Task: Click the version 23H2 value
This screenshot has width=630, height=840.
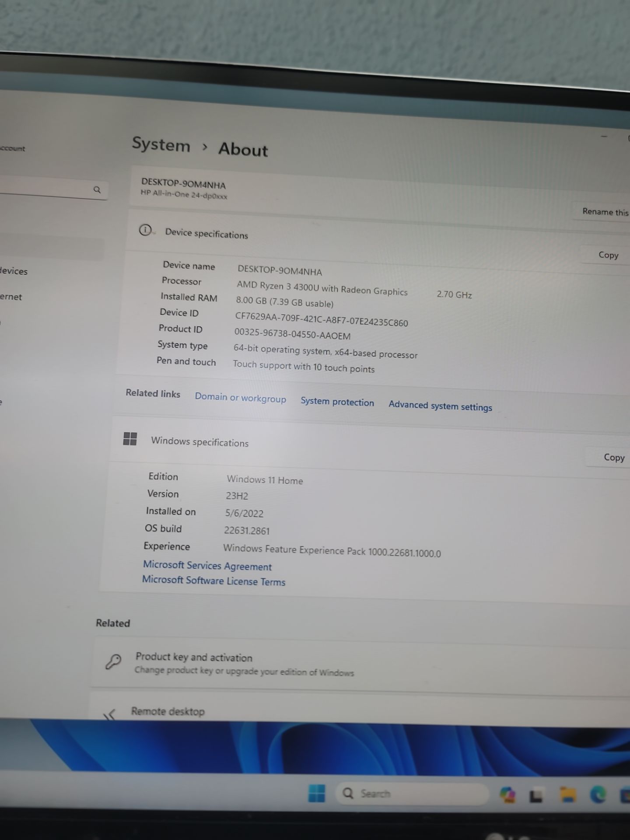Action: [237, 496]
